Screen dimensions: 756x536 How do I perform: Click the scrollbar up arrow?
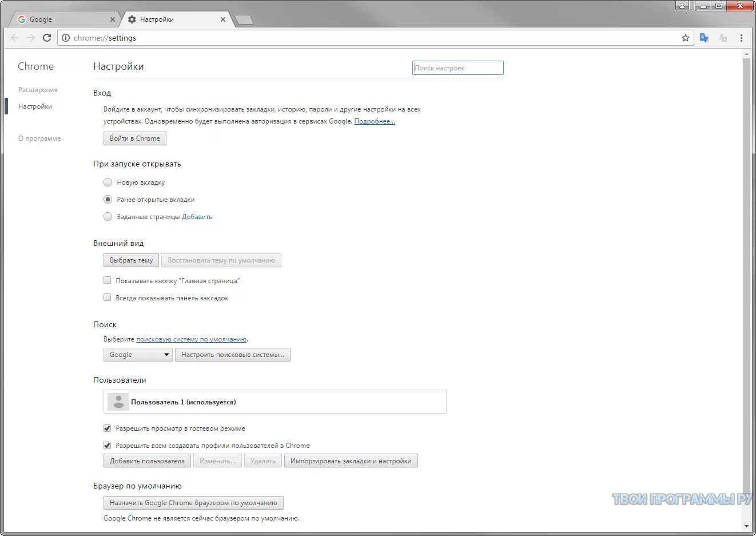746,54
